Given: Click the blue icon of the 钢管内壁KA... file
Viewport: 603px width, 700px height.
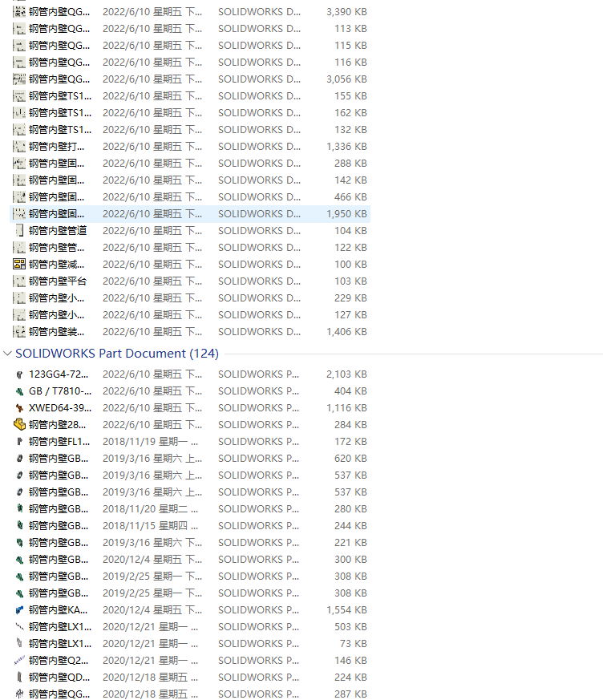Looking at the screenshot, I should (x=19, y=610).
